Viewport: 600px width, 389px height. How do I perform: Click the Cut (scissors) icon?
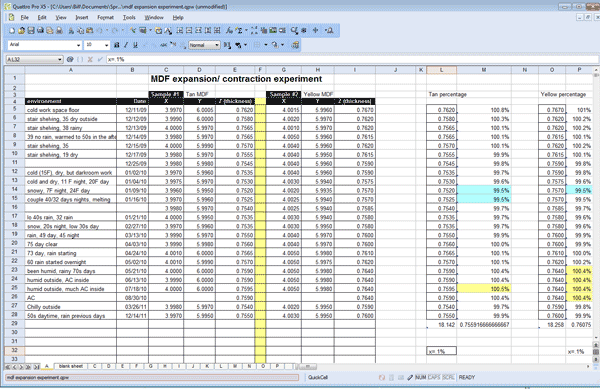(71, 31)
